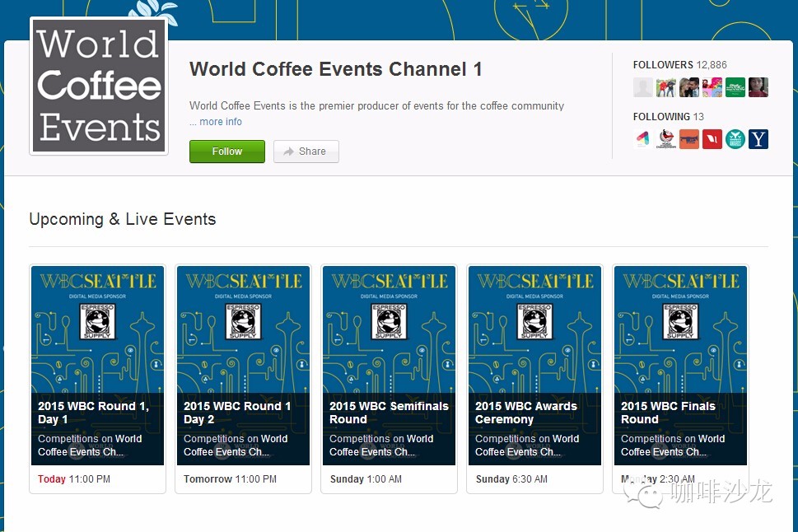Click the navy Y following avatar
The image size is (798, 532).
pyautogui.click(x=758, y=139)
